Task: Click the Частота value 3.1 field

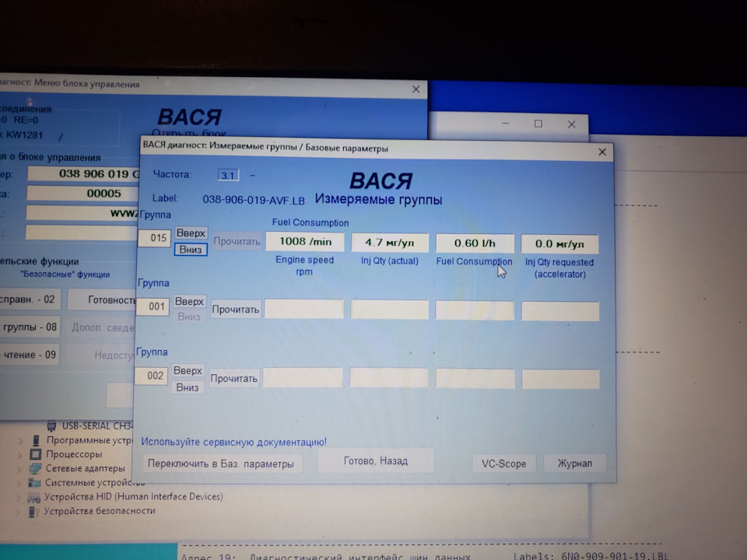Action: click(x=228, y=175)
